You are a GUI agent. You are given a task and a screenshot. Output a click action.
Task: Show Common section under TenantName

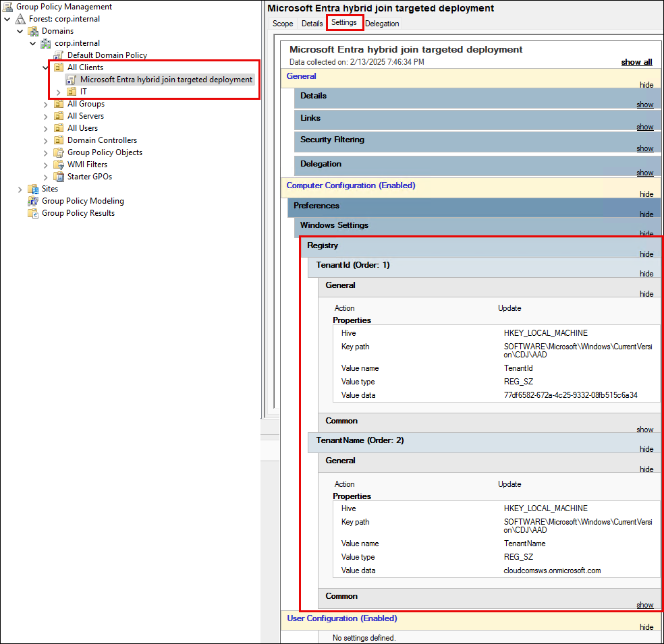[x=645, y=605]
